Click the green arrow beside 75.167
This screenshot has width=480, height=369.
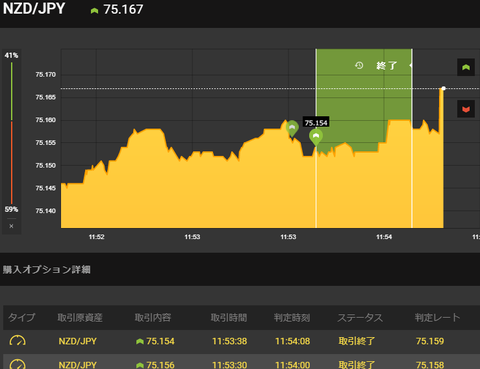coord(94,11)
